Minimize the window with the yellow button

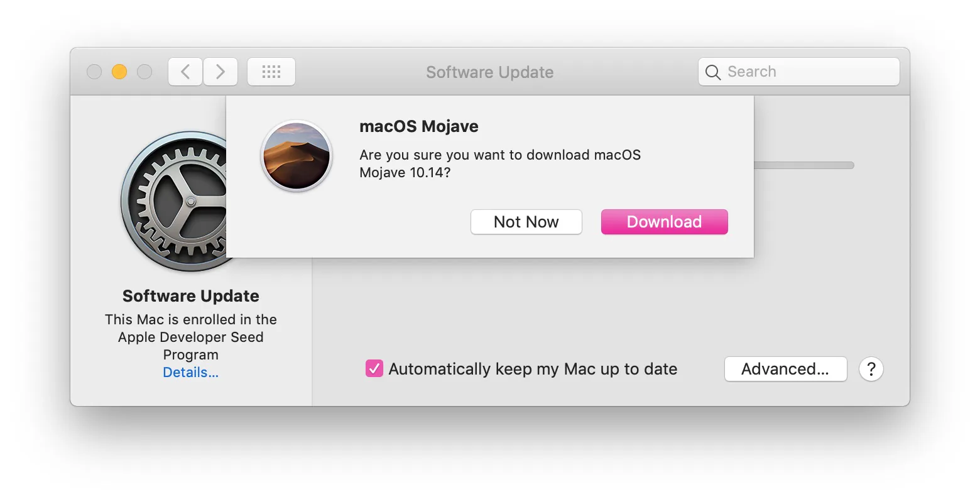(119, 72)
